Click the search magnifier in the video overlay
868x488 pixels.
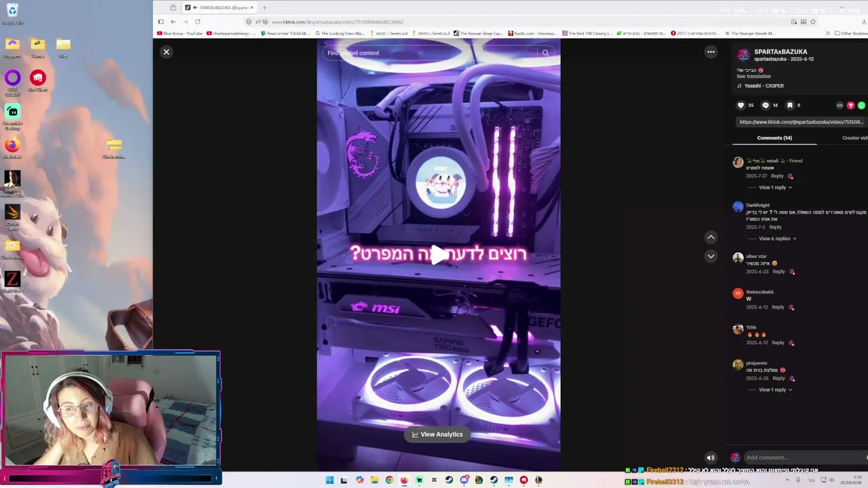[x=545, y=53]
